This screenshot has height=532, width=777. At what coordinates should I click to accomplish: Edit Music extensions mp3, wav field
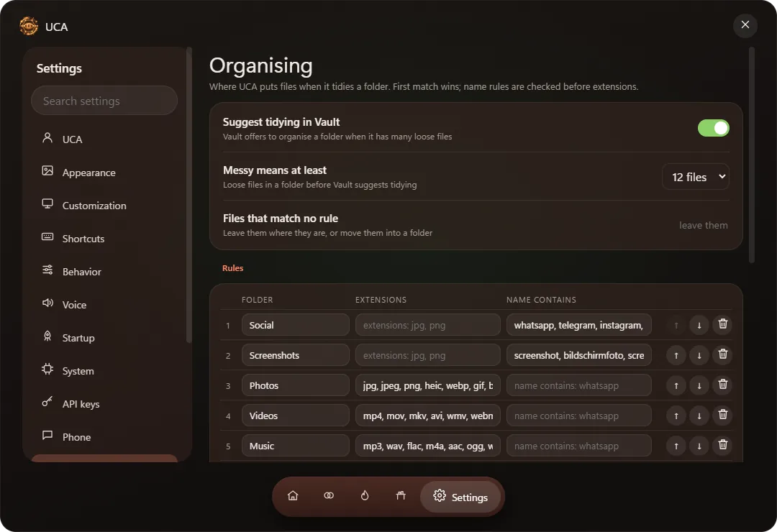pos(427,446)
